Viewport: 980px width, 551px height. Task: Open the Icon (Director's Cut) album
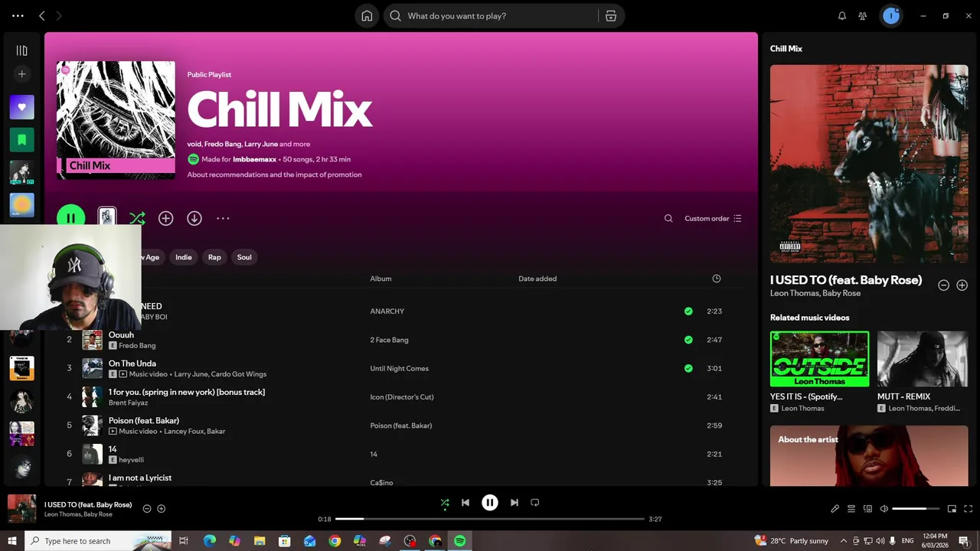[402, 397]
